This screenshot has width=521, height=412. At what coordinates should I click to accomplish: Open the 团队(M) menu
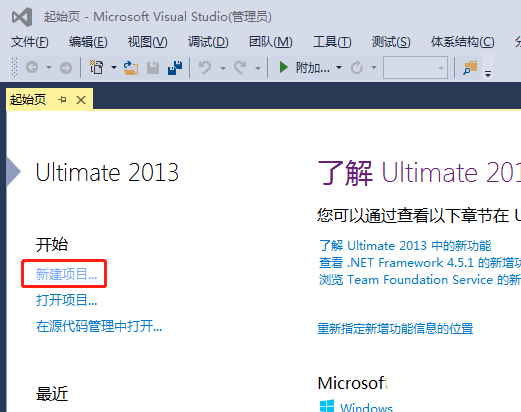click(271, 42)
